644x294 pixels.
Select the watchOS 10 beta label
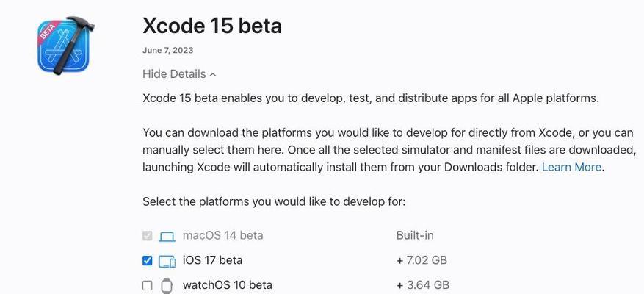point(227,285)
